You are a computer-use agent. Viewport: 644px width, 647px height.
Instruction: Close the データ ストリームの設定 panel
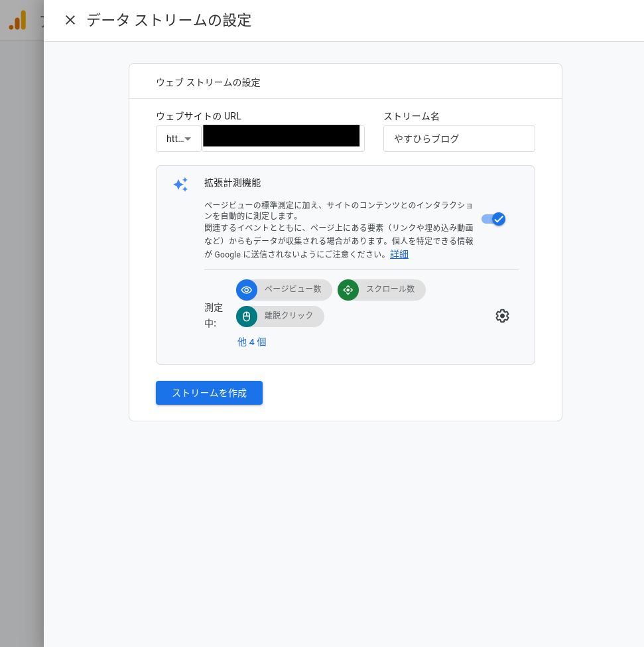point(70,21)
